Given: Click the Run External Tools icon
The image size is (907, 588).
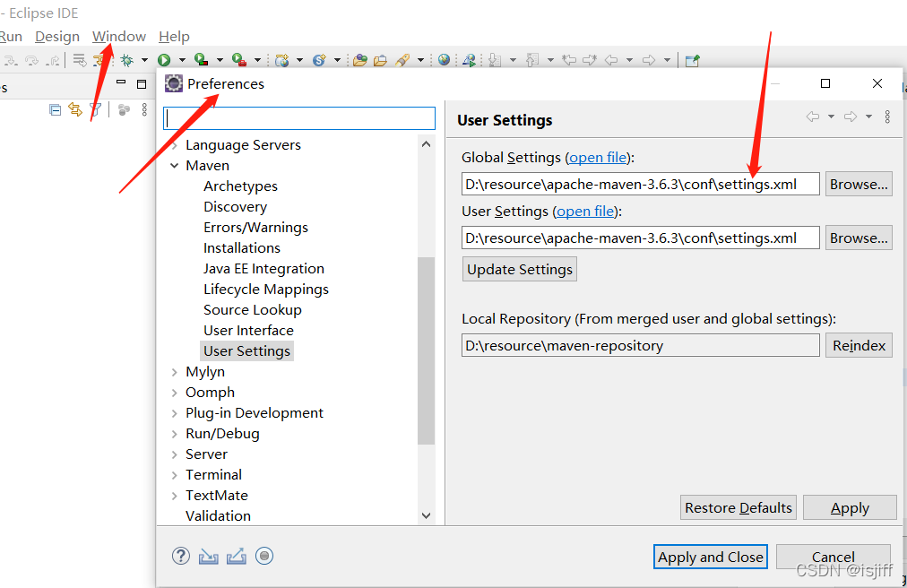Looking at the screenshot, I should click(x=239, y=60).
